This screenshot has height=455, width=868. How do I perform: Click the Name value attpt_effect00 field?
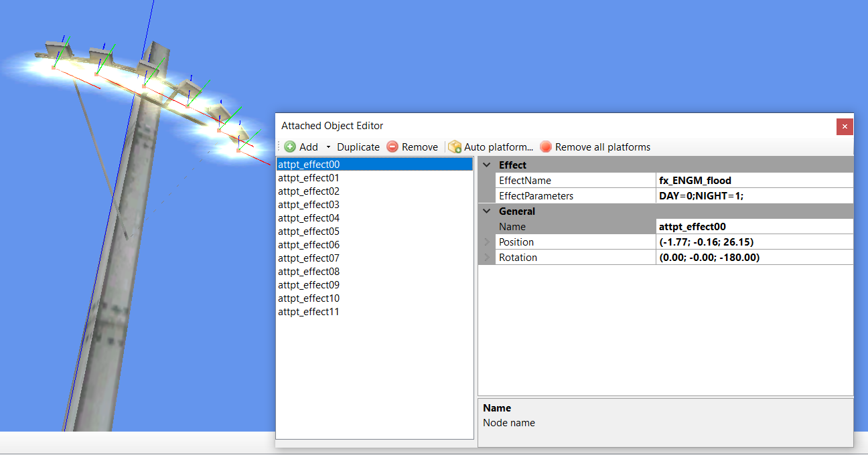coord(753,227)
